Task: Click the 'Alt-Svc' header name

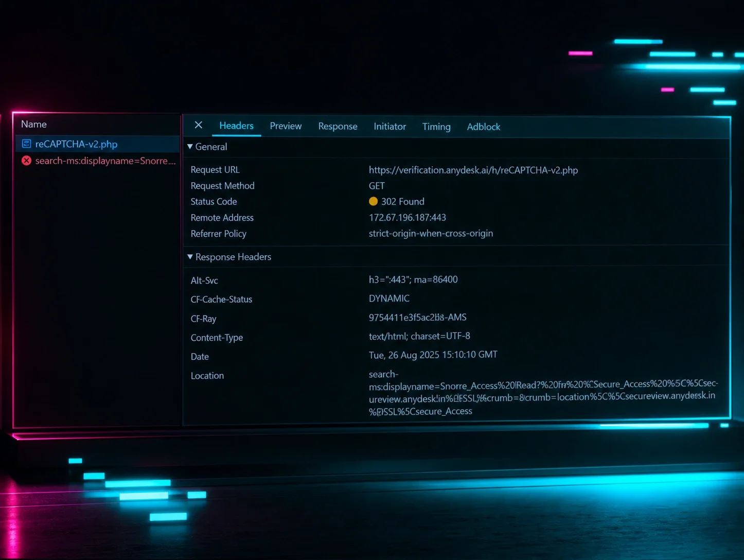Action: (204, 281)
